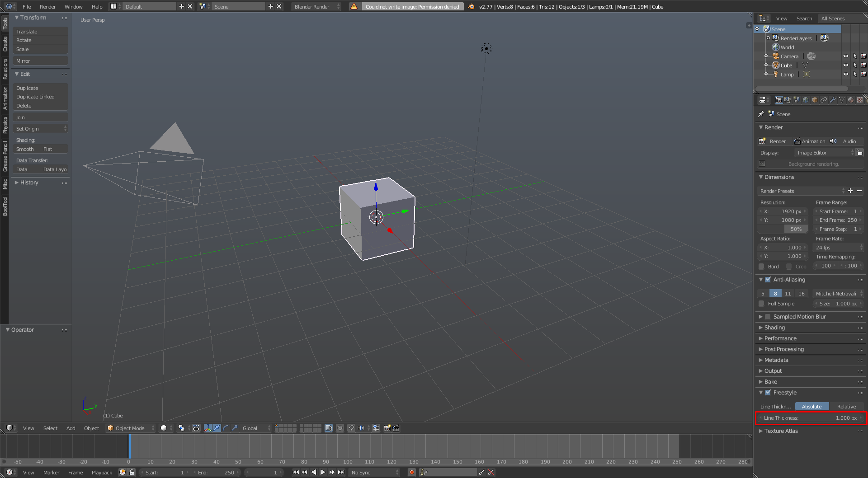Switch to the Create tab in tool shelf

point(5,44)
